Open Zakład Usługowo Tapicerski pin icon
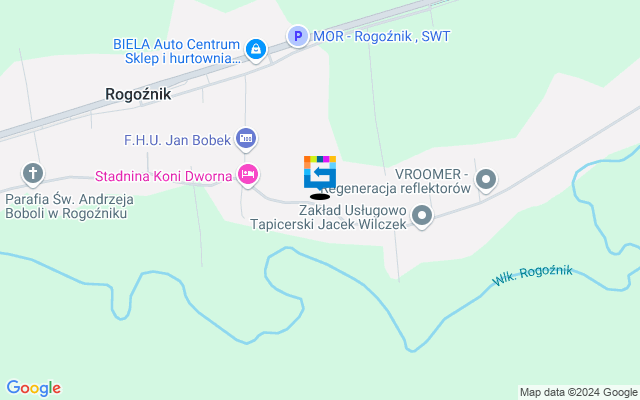The image size is (640, 400). coord(422,216)
